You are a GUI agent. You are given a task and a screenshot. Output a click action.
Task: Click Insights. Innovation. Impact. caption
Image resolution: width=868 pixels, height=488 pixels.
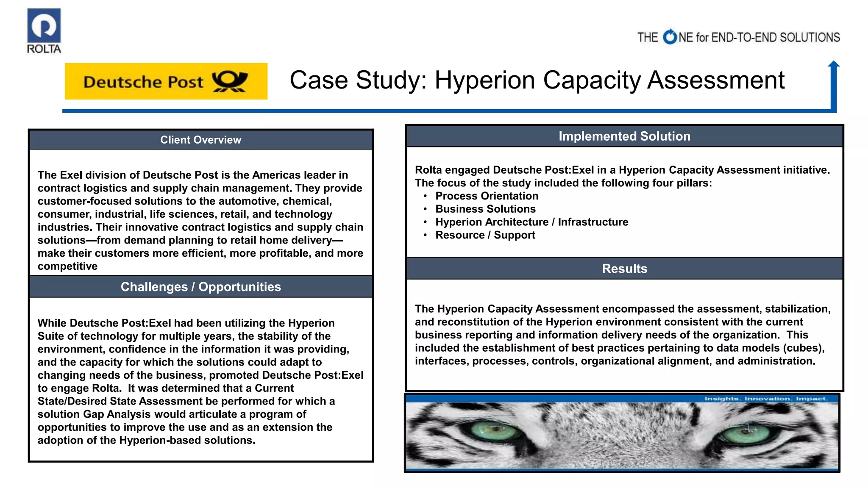pos(765,399)
